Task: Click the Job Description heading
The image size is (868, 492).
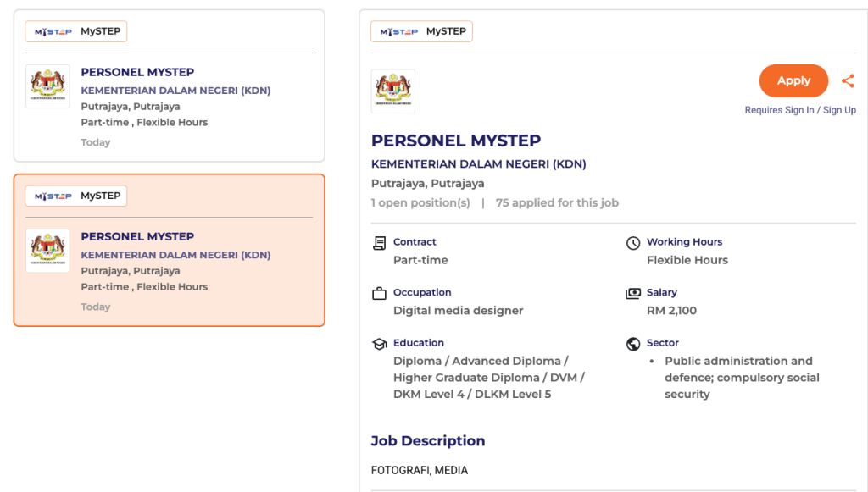Action: coord(428,441)
